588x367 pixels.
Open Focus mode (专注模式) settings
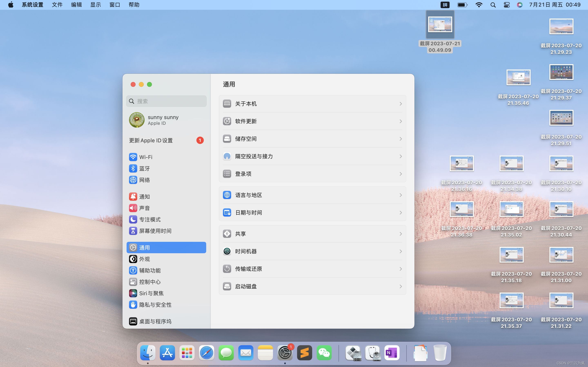[149, 219]
